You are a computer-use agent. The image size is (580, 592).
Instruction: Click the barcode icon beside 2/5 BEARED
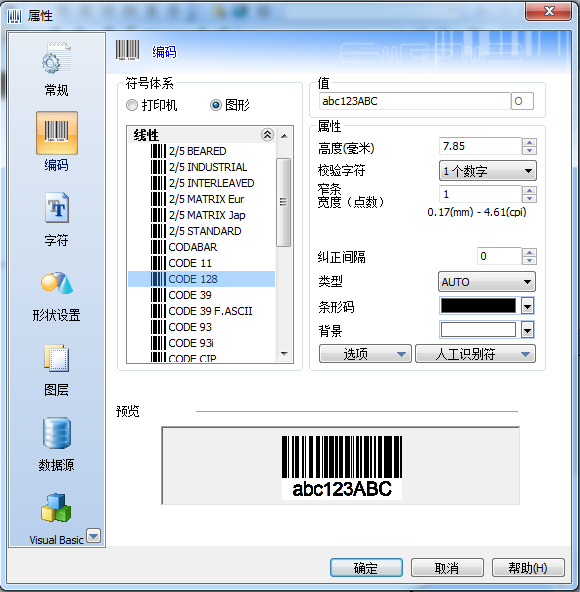coord(158,151)
